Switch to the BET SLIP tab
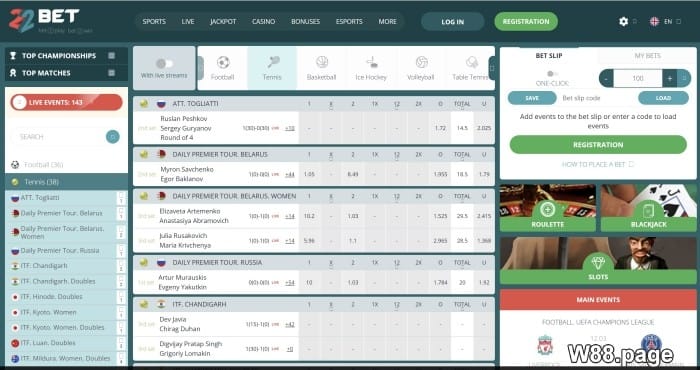The height and width of the screenshot is (370, 700). tap(549, 56)
